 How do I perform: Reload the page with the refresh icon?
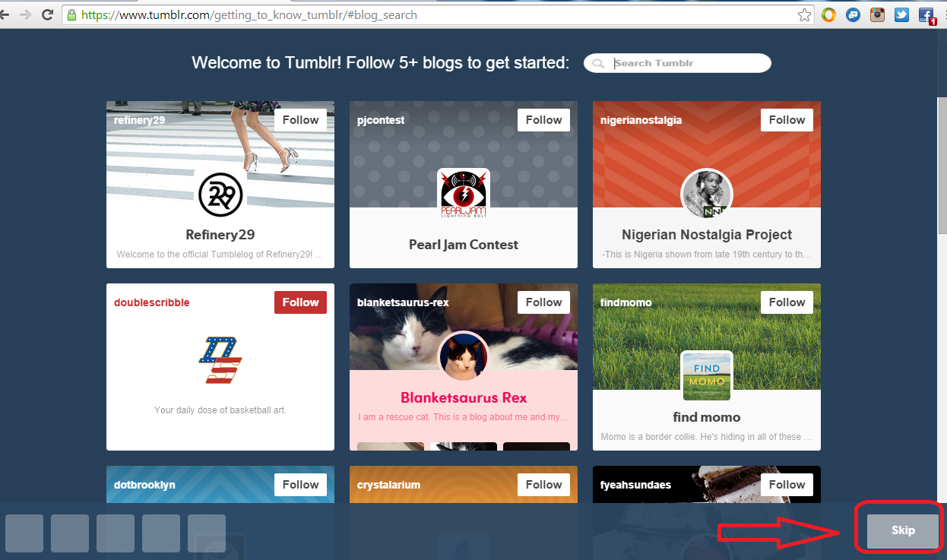pos(47,14)
